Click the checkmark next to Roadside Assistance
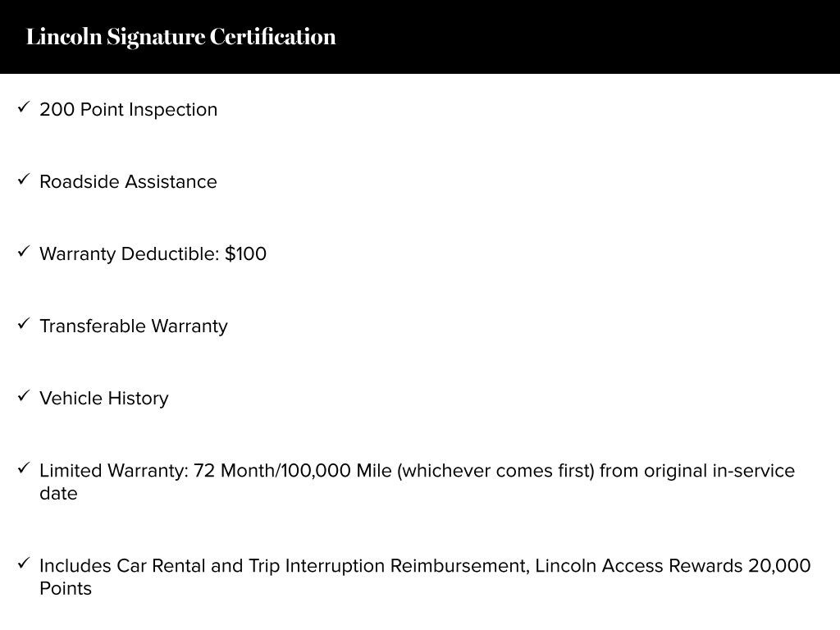The height and width of the screenshot is (630, 840). [x=23, y=180]
